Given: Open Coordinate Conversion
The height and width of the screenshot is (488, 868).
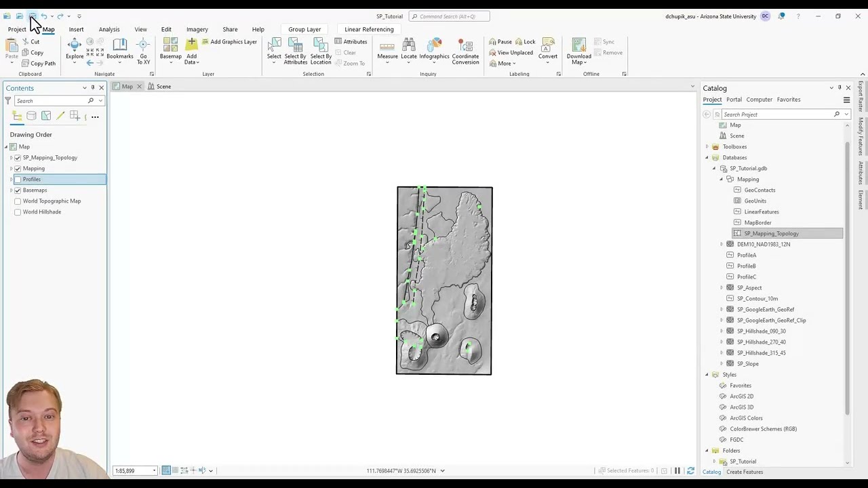Looking at the screenshot, I should pos(465,52).
